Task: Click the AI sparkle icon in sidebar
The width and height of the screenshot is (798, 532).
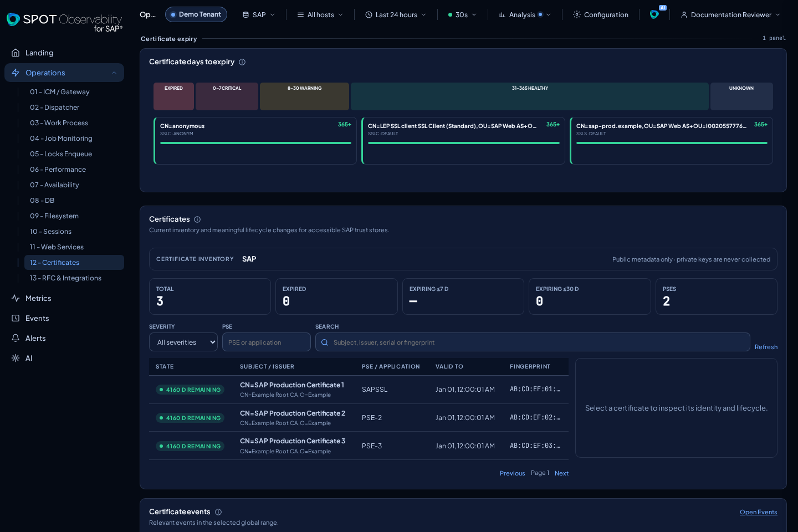Action: (x=16, y=358)
